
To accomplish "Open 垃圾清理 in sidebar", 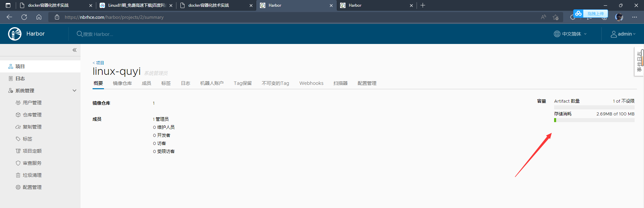I will 32,175.
